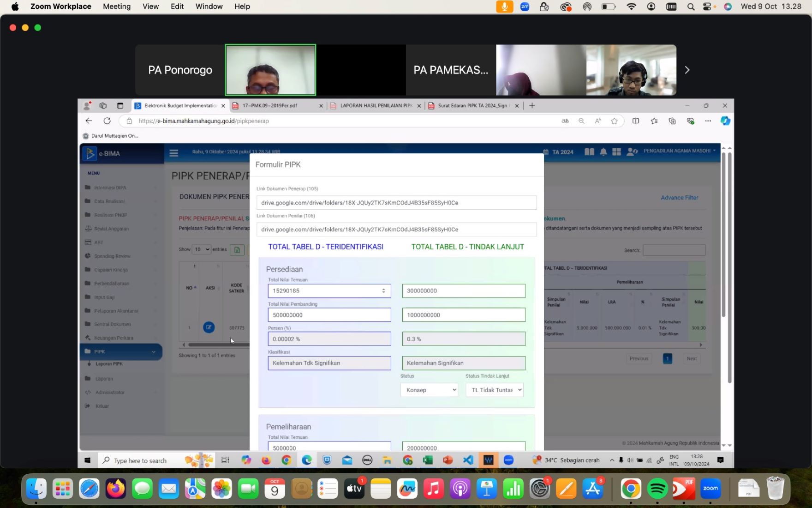
Task: Open the Status Konsep dropdown
Action: pos(429,390)
